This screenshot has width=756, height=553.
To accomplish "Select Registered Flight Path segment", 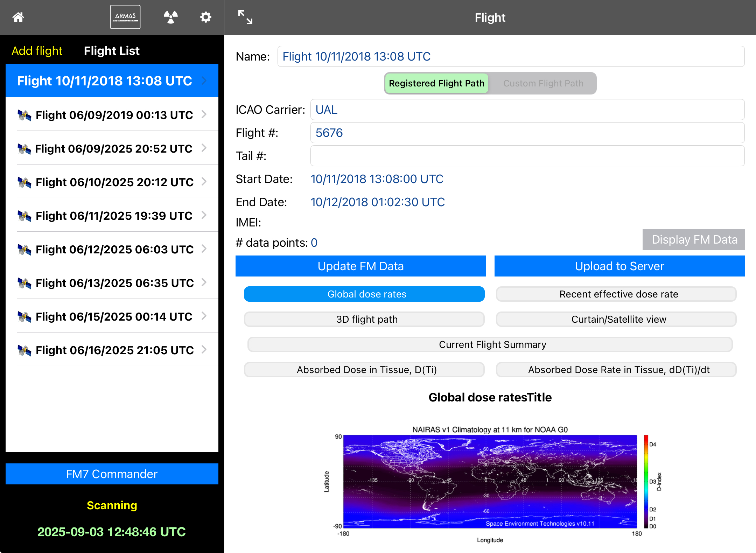I will tap(436, 83).
